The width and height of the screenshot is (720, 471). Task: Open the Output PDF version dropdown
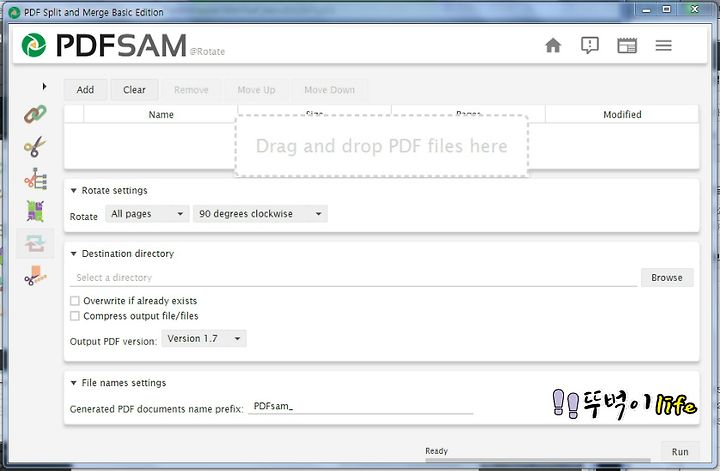(204, 338)
